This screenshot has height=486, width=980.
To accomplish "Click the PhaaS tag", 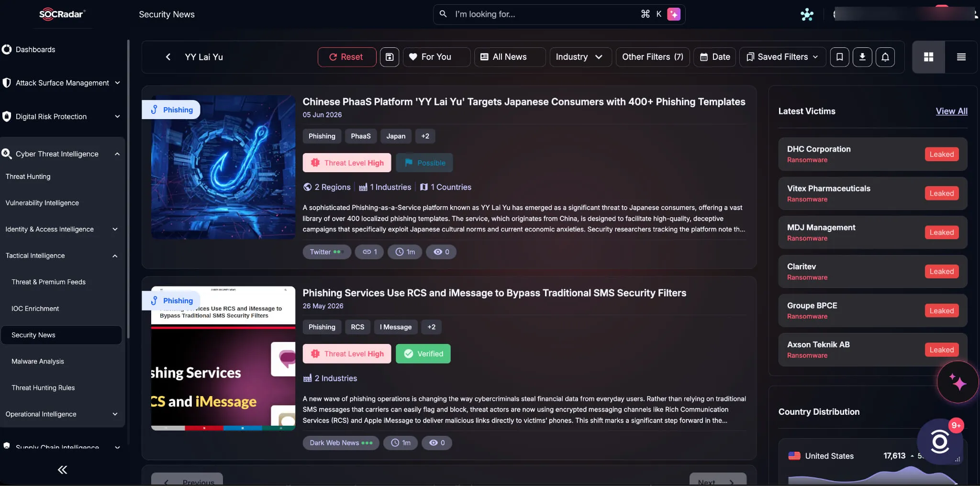I will 361,136.
